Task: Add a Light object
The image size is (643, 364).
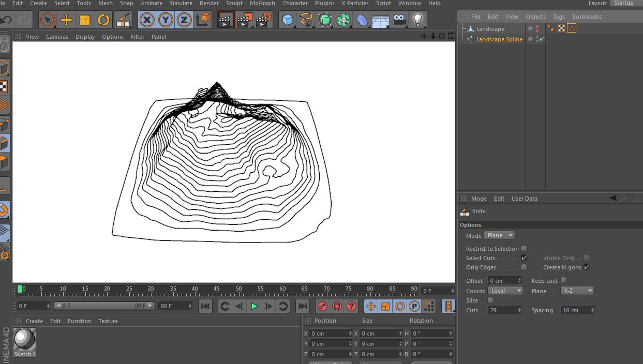Action: tap(417, 20)
